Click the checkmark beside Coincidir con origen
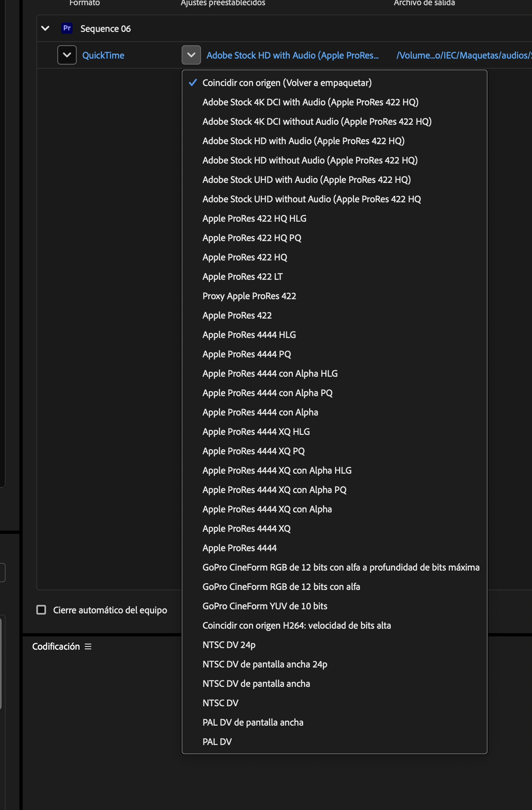Image resolution: width=532 pixels, height=810 pixels. 194,83
